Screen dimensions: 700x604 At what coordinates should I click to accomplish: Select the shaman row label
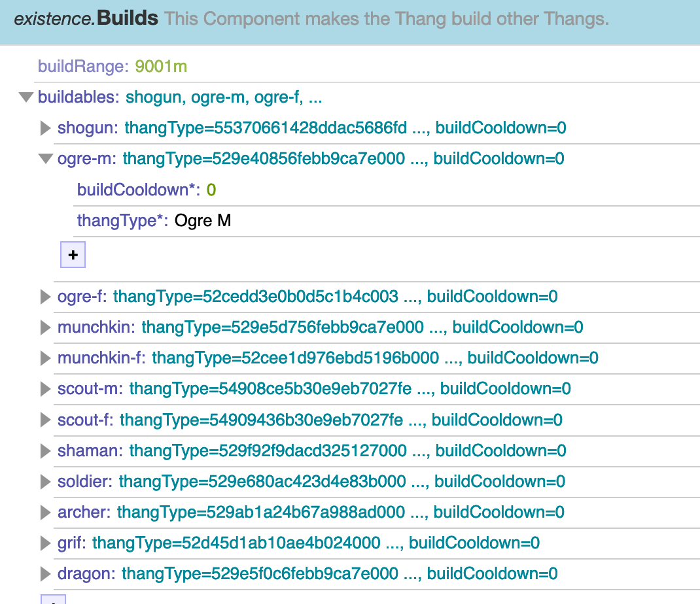point(90,451)
